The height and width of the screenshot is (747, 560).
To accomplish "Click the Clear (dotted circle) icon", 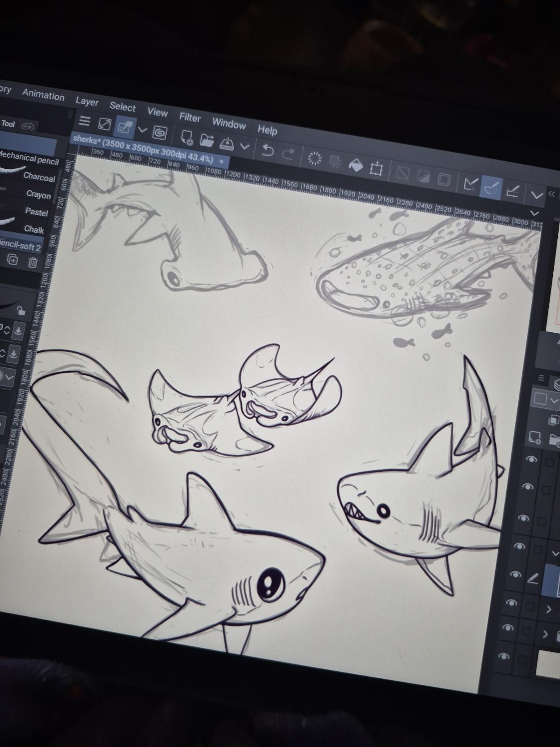I will [314, 158].
